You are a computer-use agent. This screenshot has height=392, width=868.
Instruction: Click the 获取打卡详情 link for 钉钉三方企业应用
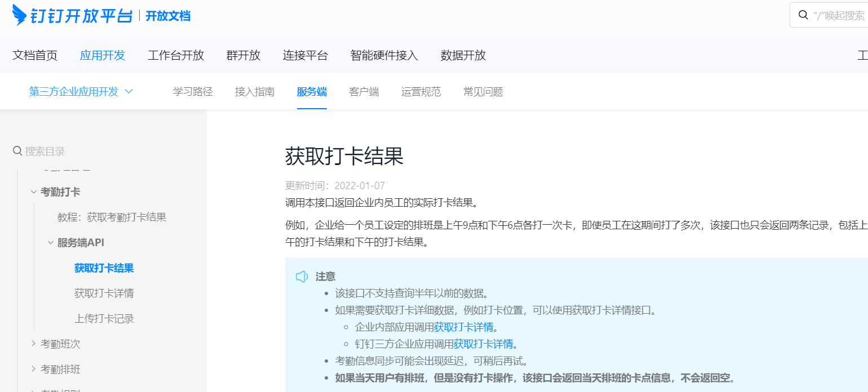483,344
